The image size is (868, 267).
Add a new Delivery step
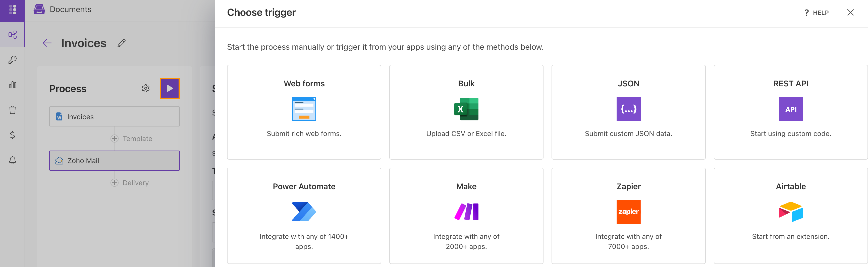[x=115, y=182]
